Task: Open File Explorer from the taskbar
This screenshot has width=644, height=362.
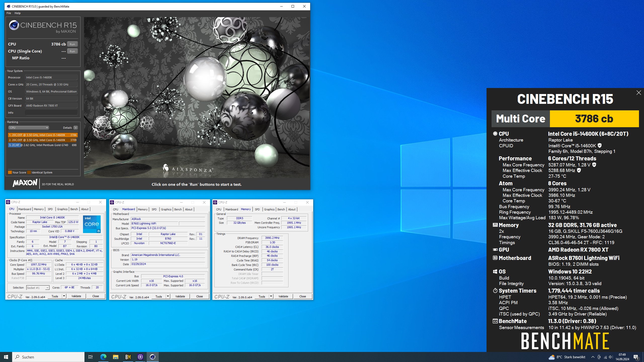Action: 115,357
